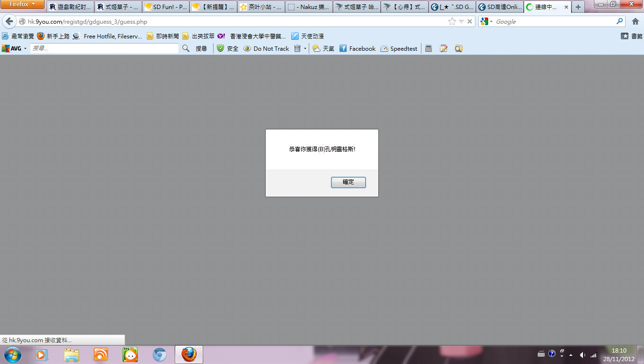Open the notepad icon in AVG toolbar

pos(444,48)
